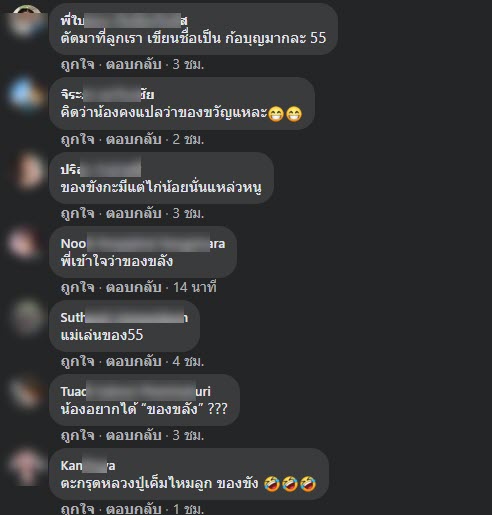This screenshot has width=492, height=515.
Task: Like the ของขวัญแหละ comment
Action: [78, 139]
